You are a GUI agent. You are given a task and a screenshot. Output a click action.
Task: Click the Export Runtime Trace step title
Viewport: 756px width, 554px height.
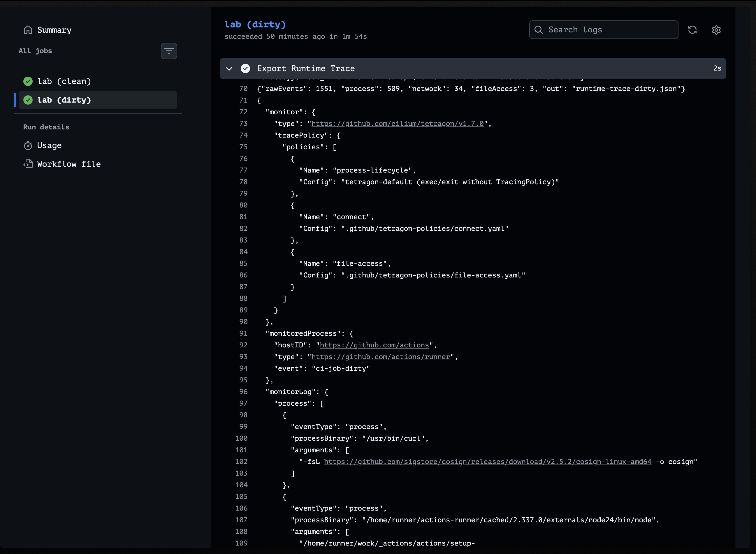point(306,68)
